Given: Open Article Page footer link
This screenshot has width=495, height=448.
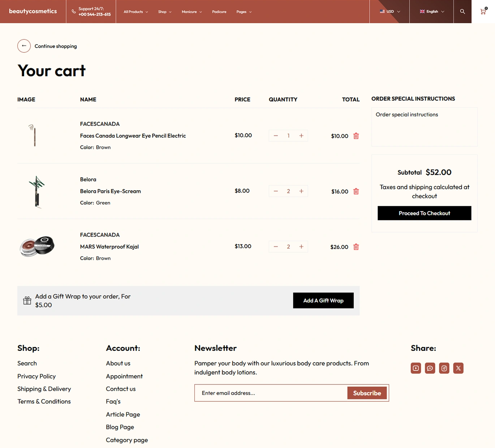Looking at the screenshot, I should 123,414.
